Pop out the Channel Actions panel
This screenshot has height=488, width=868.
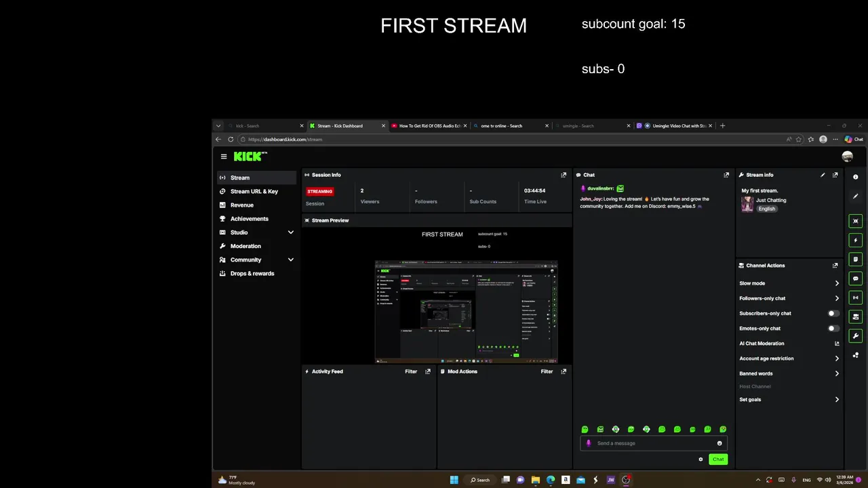[835, 266]
